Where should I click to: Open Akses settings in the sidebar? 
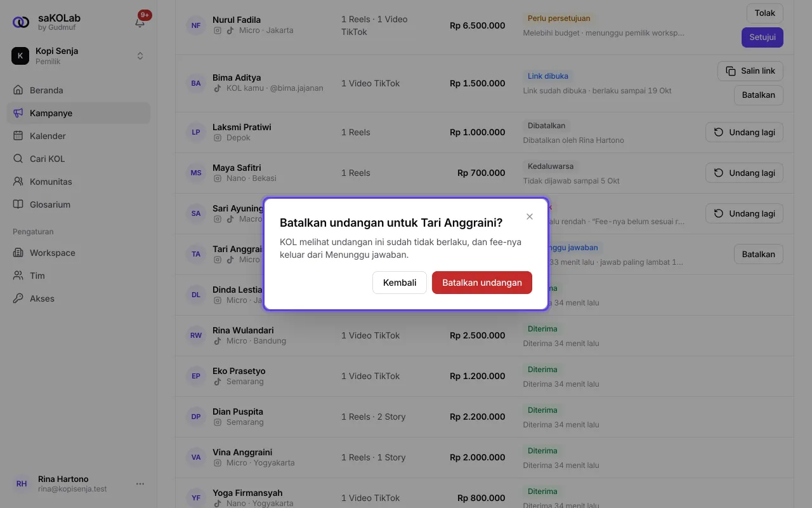(78, 298)
